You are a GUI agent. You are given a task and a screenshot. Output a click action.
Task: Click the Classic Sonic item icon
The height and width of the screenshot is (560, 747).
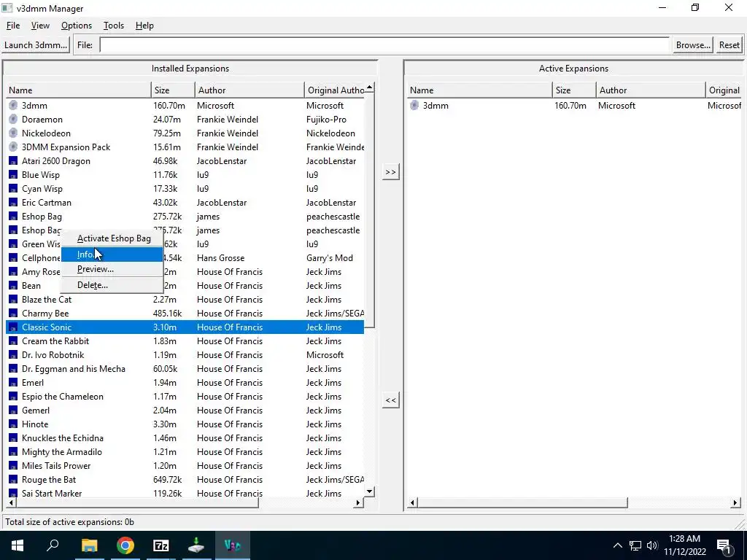[13, 327]
